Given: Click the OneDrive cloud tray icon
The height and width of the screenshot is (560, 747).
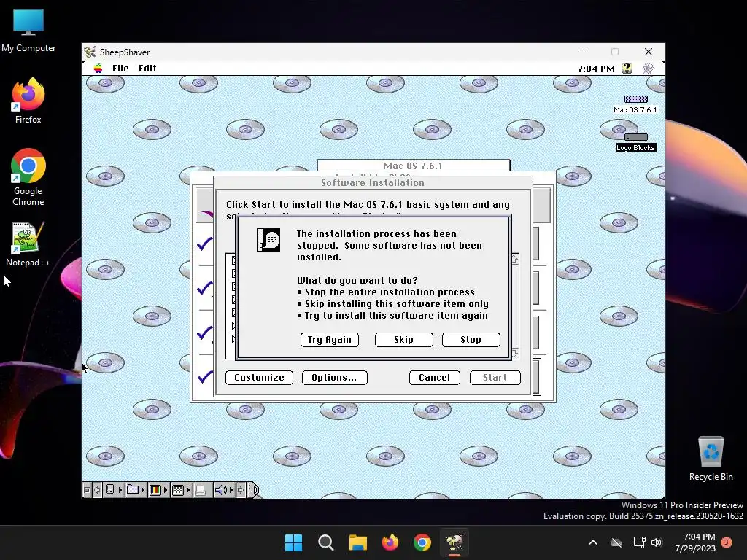Looking at the screenshot, I should 616,542.
